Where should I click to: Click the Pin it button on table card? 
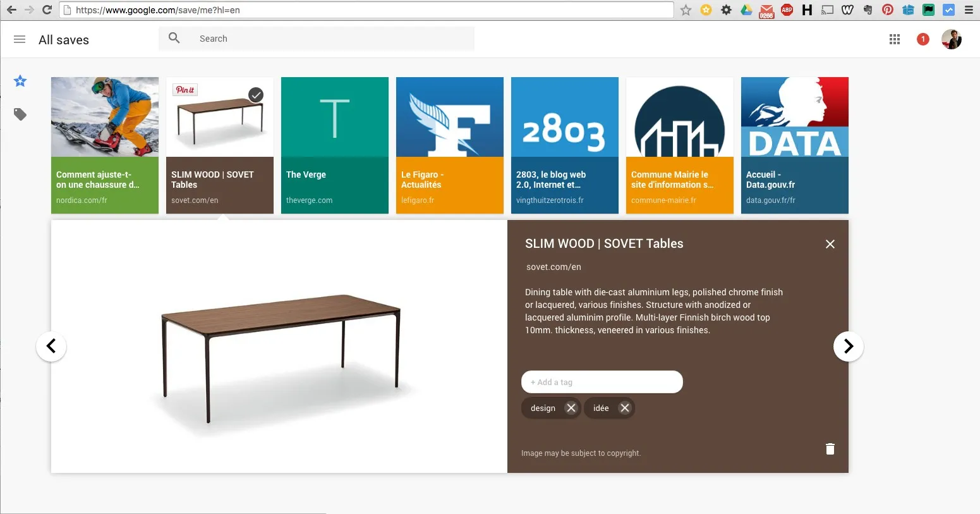click(x=185, y=90)
